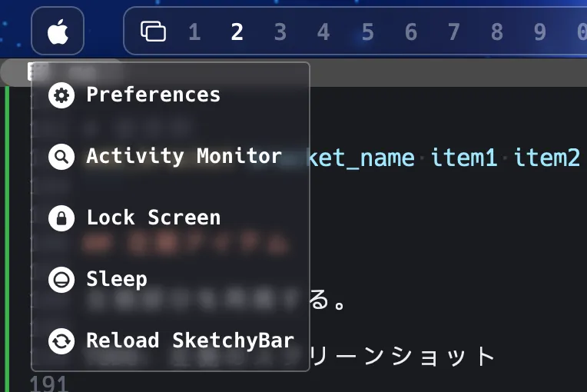The image size is (587, 392).
Task: Launch Activity Monitor from the menu
Action: click(x=184, y=156)
